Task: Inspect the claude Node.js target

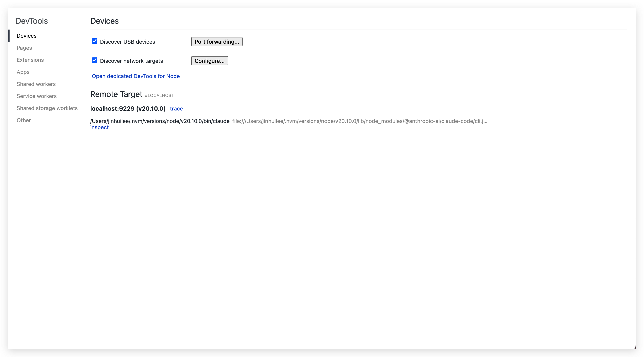Action: (99, 127)
